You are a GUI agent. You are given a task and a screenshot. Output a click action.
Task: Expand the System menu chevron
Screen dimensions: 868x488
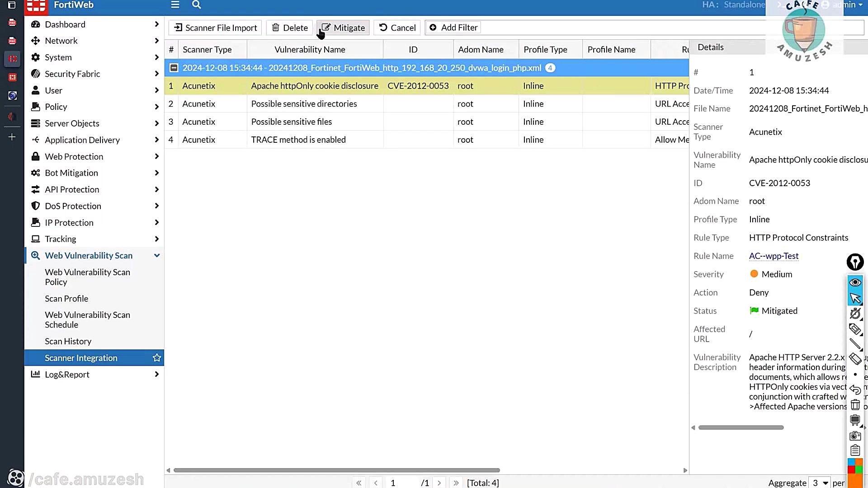tap(156, 57)
